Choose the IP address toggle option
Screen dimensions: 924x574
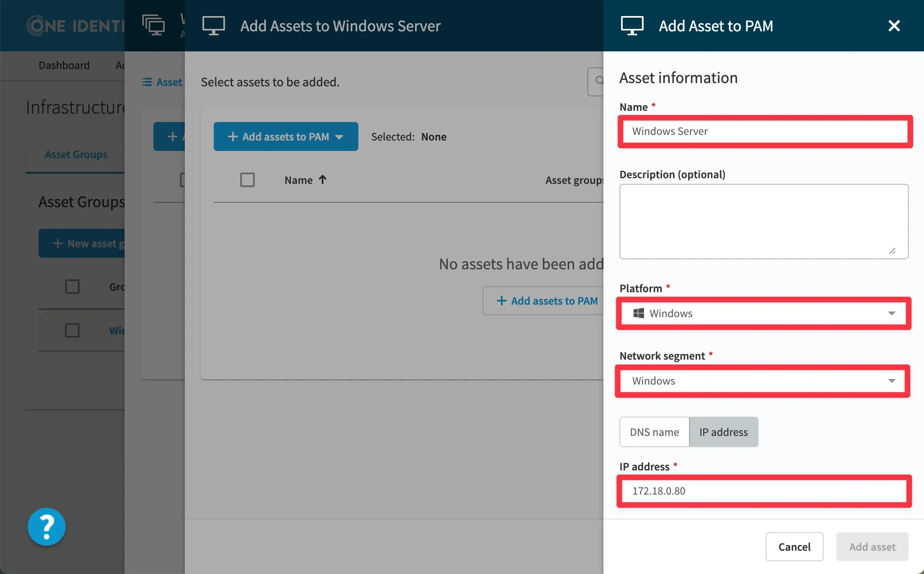[723, 432]
